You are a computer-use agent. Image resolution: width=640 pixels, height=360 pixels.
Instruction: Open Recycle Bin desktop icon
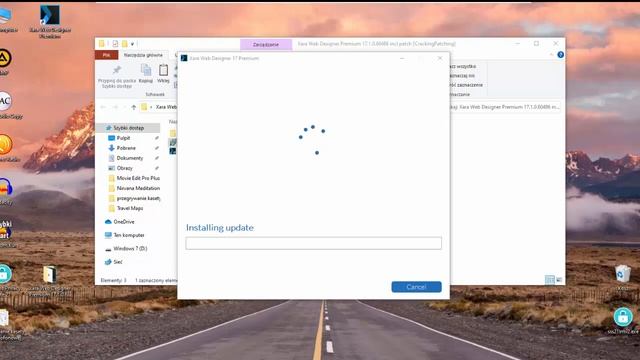622,274
